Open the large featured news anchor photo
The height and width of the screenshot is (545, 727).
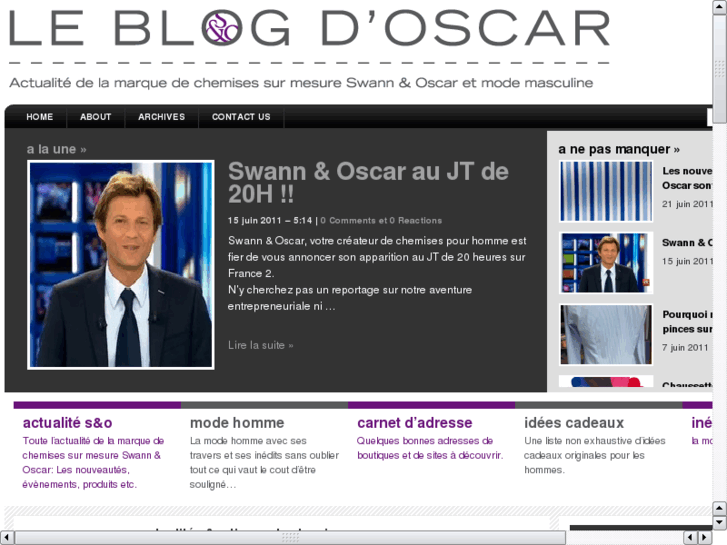click(121, 264)
